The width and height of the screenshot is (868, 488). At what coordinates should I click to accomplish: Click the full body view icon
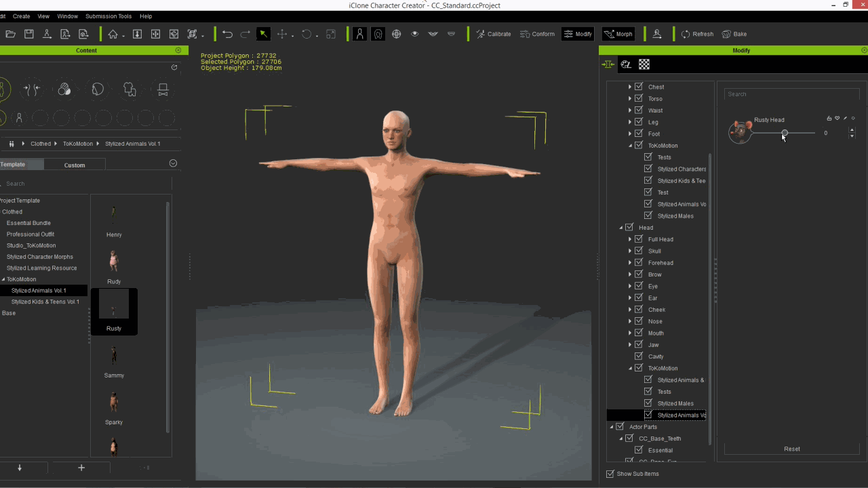[x=359, y=34]
